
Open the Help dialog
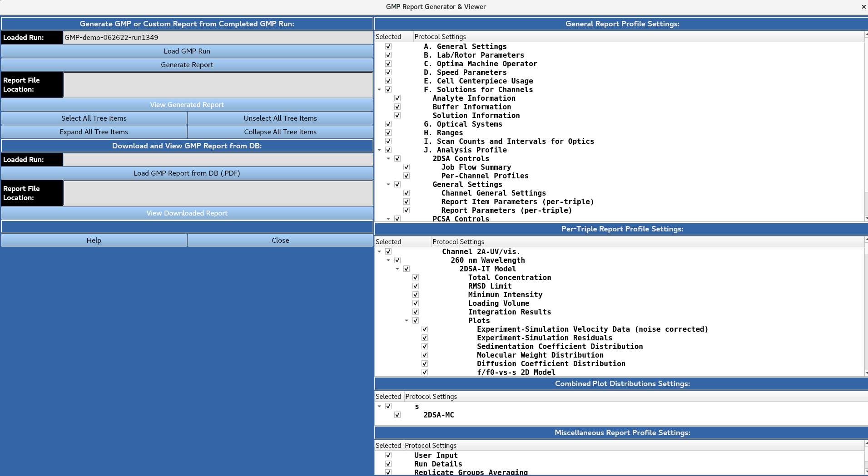coord(94,240)
